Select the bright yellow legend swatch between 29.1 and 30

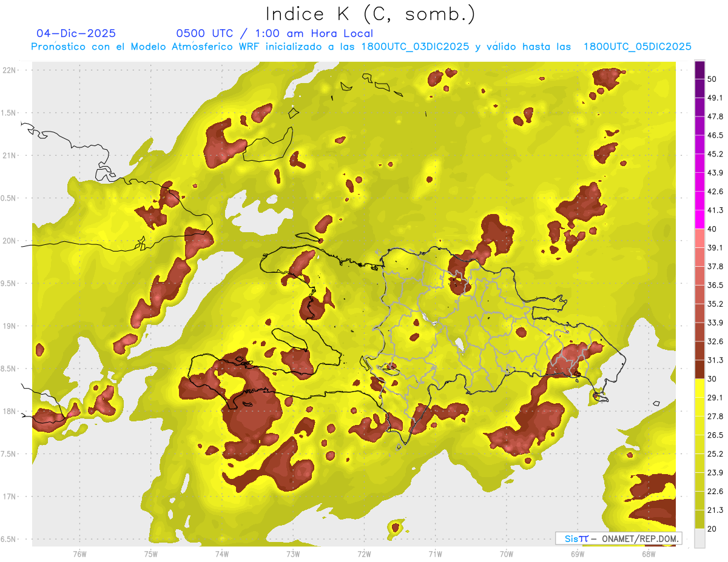(x=699, y=388)
